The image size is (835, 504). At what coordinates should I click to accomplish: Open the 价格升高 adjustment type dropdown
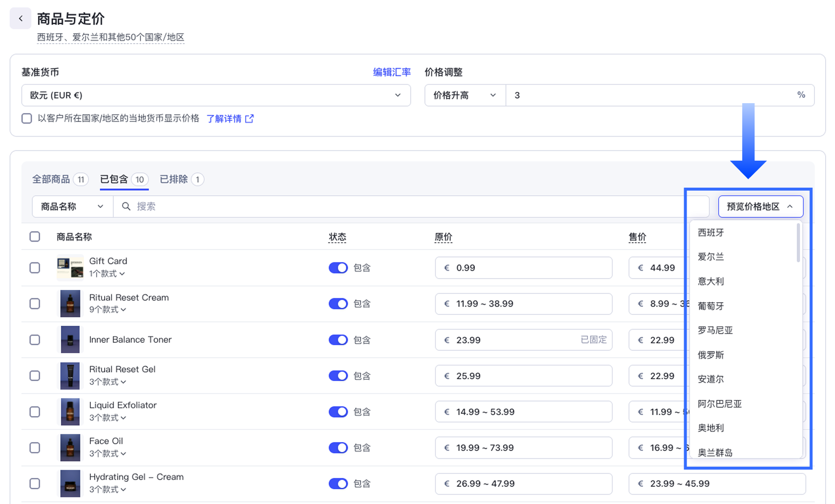click(x=465, y=95)
